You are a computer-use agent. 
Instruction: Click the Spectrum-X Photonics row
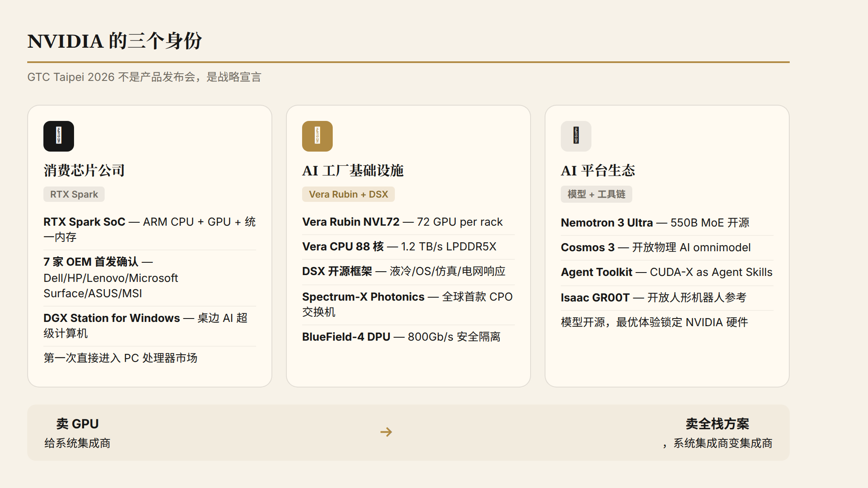[x=408, y=304]
